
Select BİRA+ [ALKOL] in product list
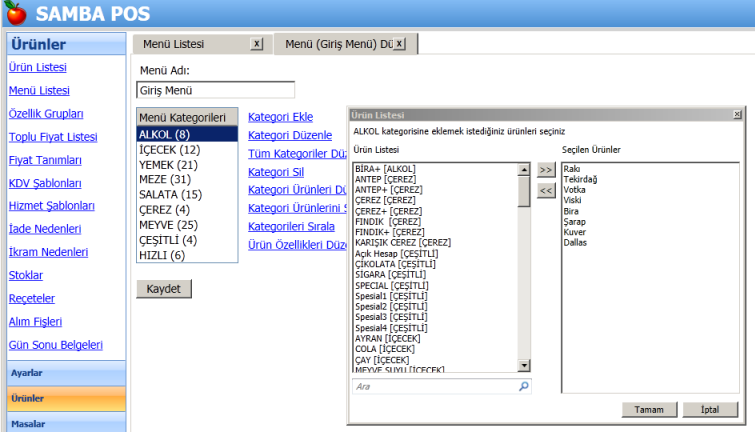pos(385,169)
